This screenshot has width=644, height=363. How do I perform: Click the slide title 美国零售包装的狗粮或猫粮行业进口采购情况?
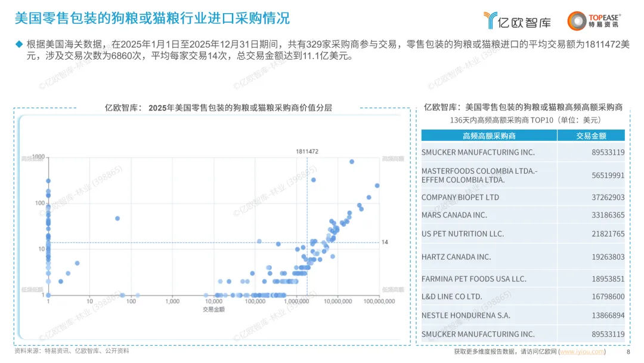[x=152, y=18]
